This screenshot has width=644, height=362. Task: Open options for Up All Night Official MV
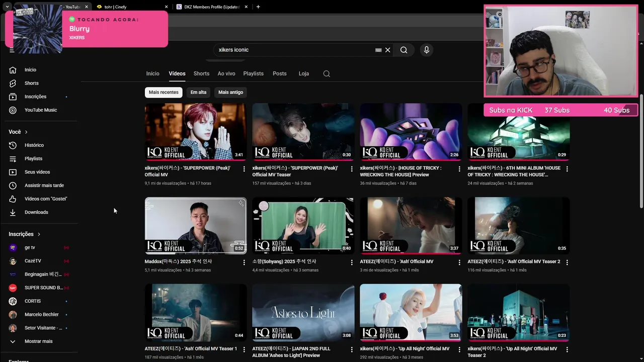click(x=459, y=349)
